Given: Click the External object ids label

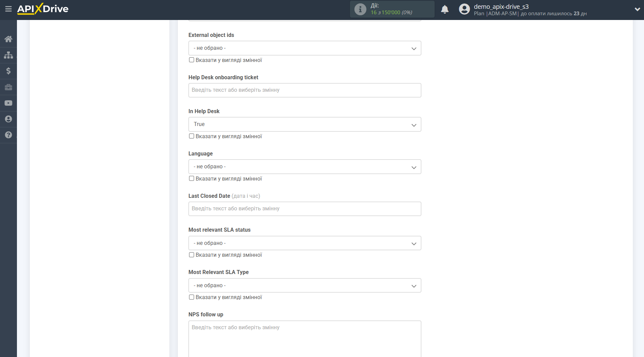Looking at the screenshot, I should 211,35.
